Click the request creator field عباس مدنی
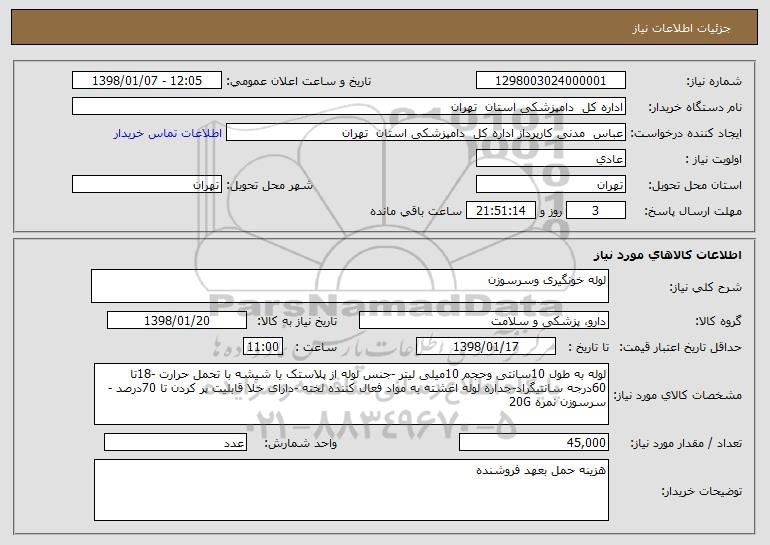This screenshot has width=770, height=545. (426, 133)
